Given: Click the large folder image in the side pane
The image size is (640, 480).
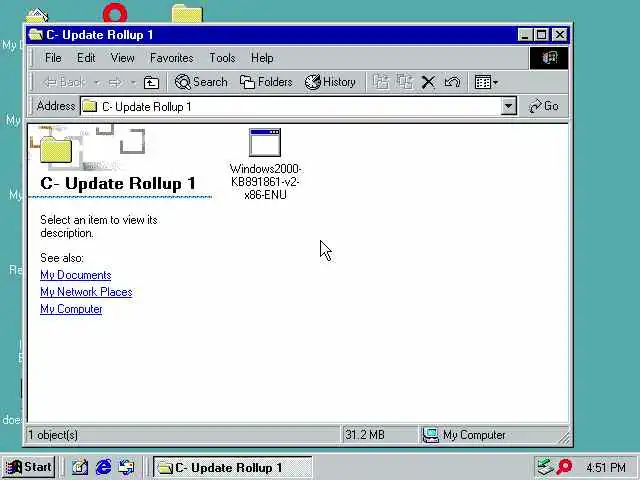Looking at the screenshot, I should tap(56, 149).
